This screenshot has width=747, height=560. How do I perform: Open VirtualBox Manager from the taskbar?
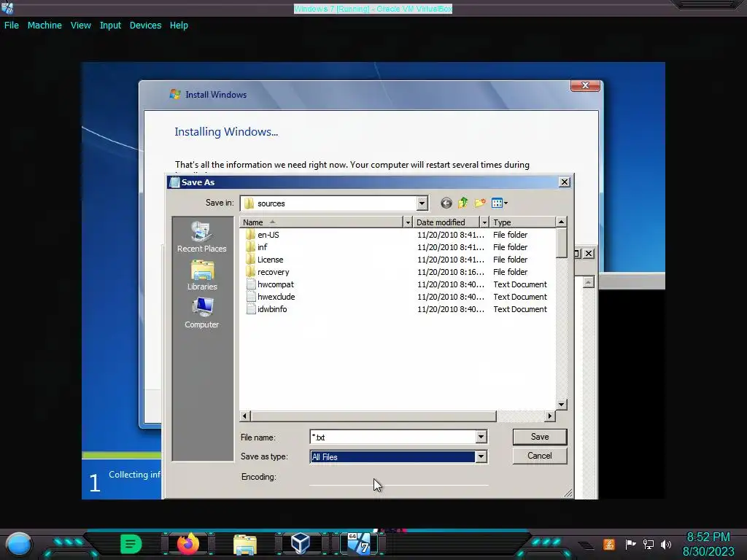point(301,543)
